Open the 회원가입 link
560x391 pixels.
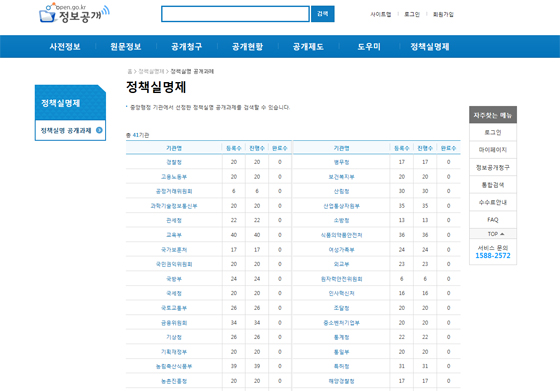coord(443,14)
